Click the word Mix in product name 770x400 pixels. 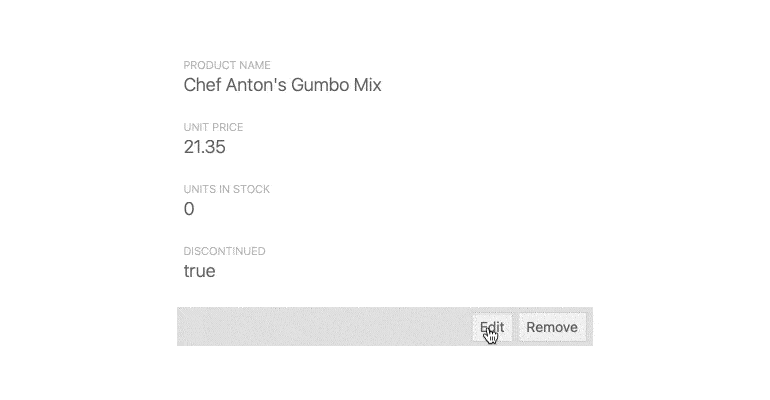click(x=367, y=85)
